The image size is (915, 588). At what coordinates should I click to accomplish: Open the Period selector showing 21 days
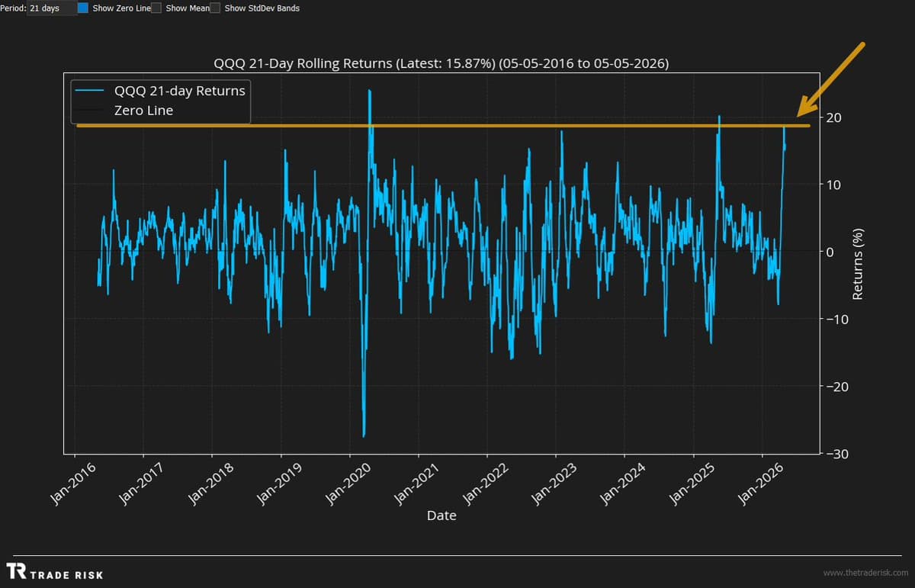coord(52,8)
